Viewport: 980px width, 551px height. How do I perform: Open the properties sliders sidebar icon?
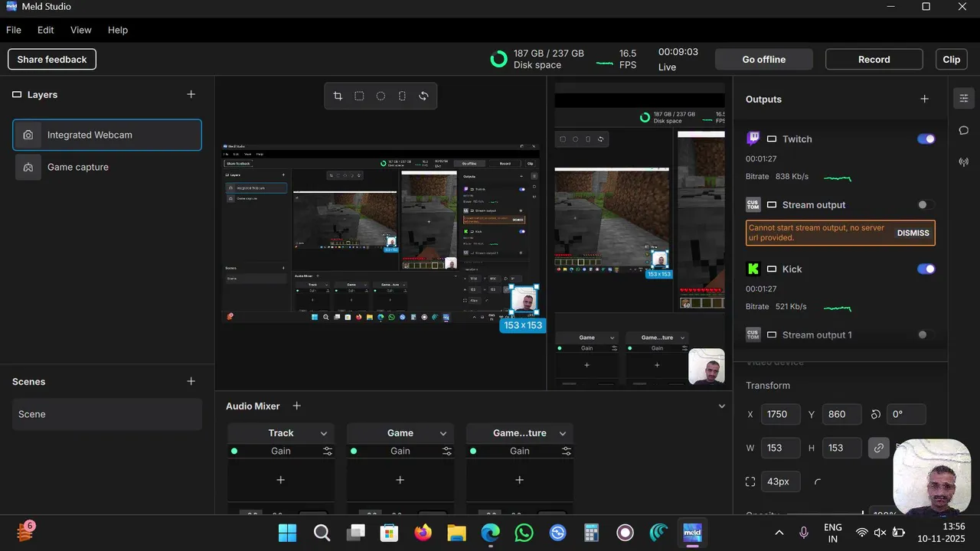(x=964, y=98)
